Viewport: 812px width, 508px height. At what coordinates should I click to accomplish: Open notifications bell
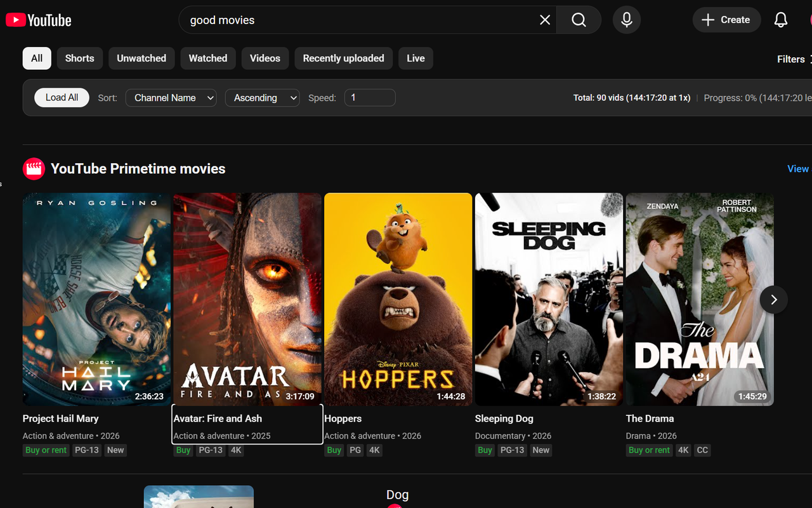tap(781, 20)
